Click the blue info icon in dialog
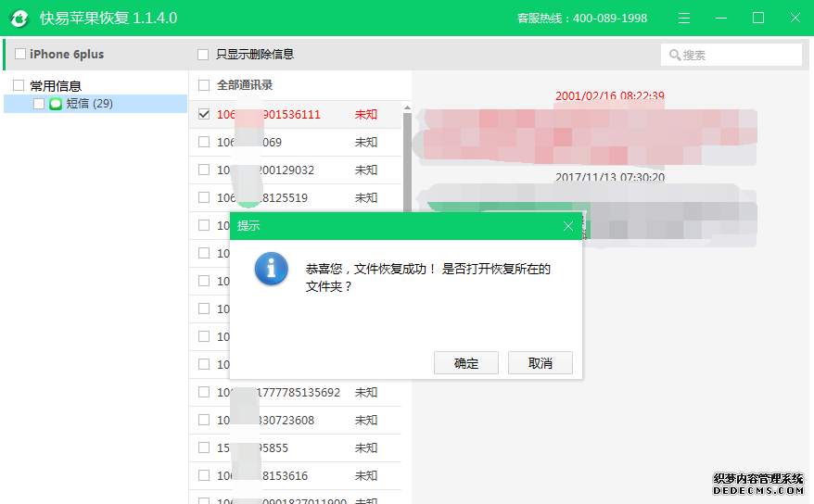This screenshot has height=504, width=814. (x=271, y=269)
